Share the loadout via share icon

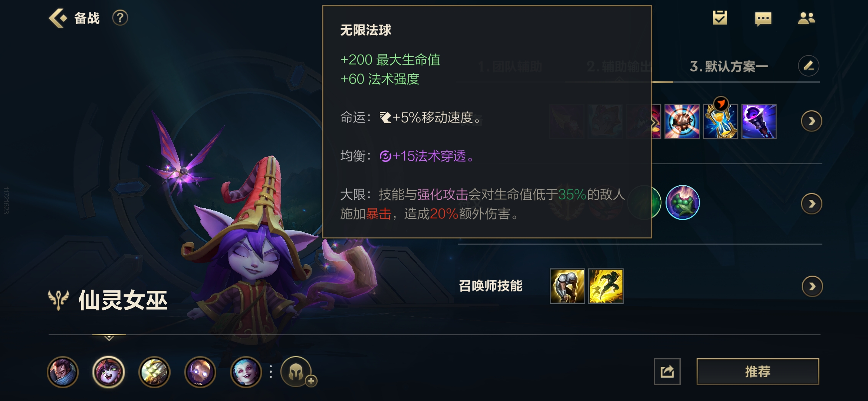(x=667, y=371)
